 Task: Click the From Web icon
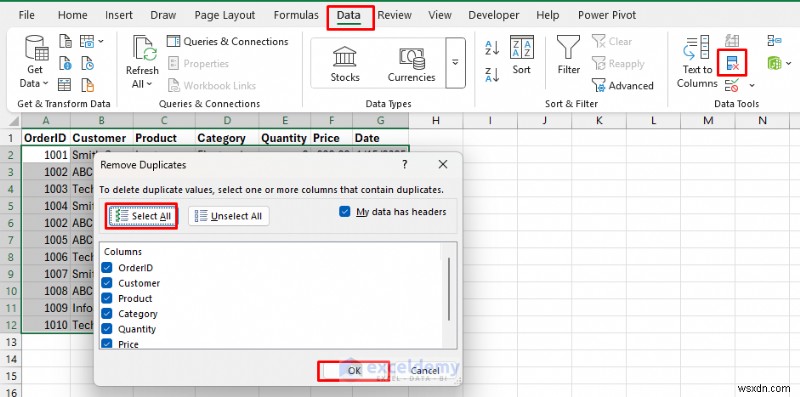tap(65, 63)
